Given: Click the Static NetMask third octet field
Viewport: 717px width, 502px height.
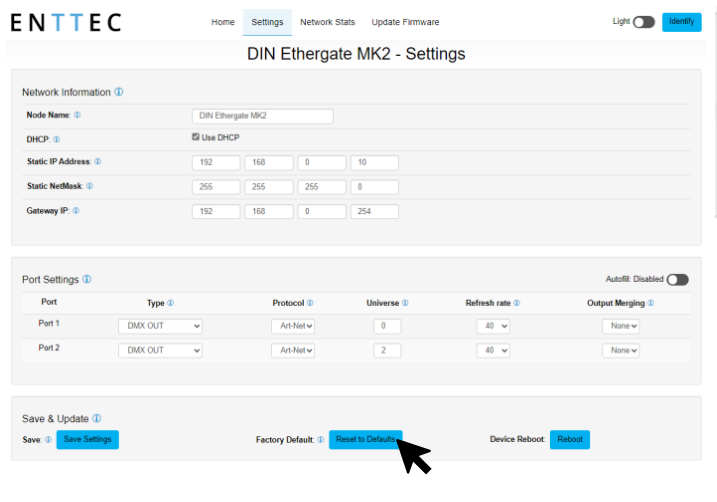Looking at the screenshot, I should (x=322, y=187).
